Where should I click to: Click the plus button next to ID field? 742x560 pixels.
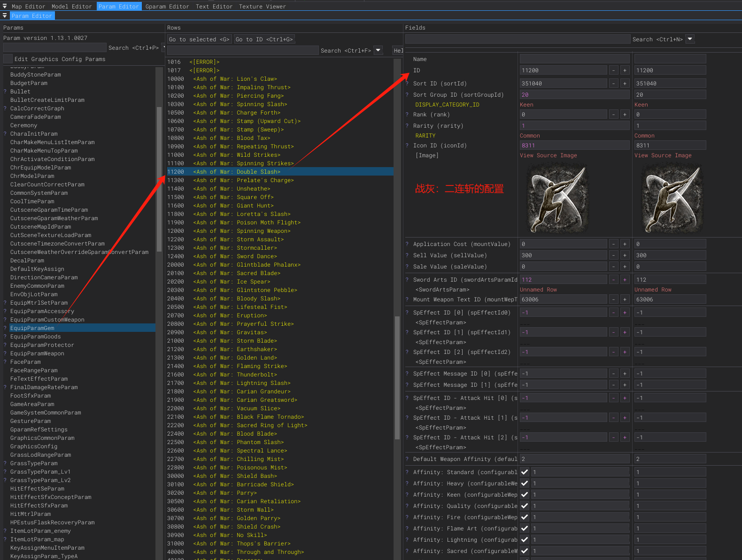click(x=625, y=70)
